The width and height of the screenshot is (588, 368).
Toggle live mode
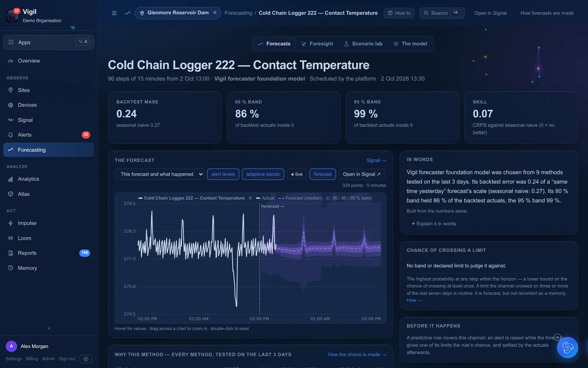click(x=297, y=174)
